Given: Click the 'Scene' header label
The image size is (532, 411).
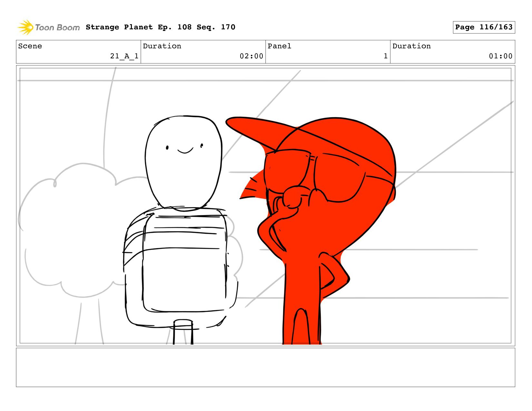Looking at the screenshot, I should point(30,46).
